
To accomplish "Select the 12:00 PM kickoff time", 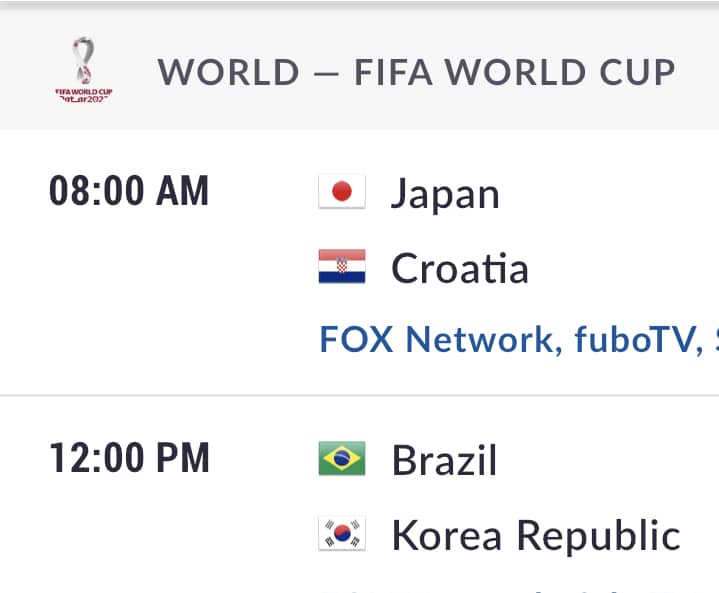I will click(129, 457).
